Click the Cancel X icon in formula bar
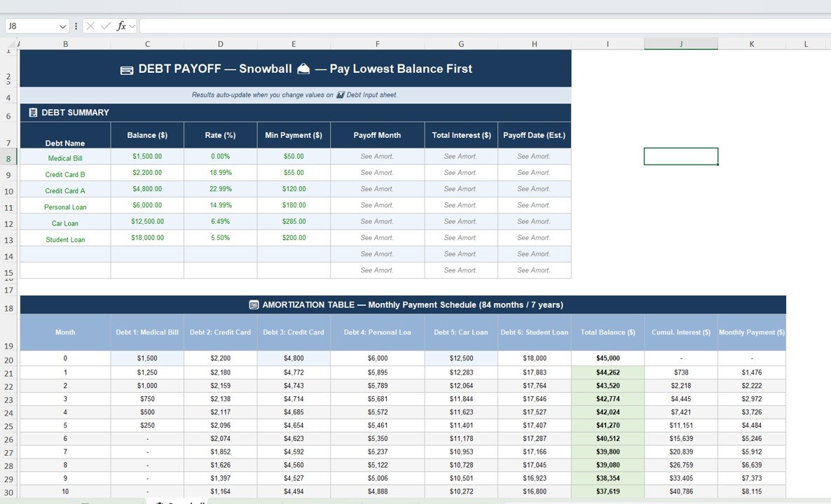 tap(90, 26)
